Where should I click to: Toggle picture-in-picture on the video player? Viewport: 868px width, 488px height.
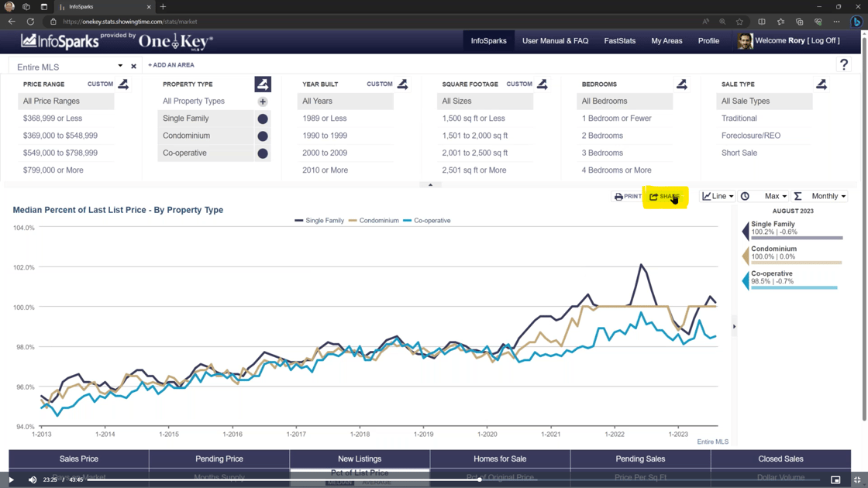835,479
